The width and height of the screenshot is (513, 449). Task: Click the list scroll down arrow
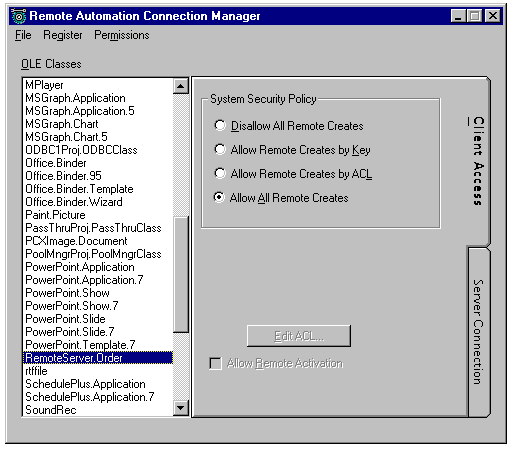(181, 408)
